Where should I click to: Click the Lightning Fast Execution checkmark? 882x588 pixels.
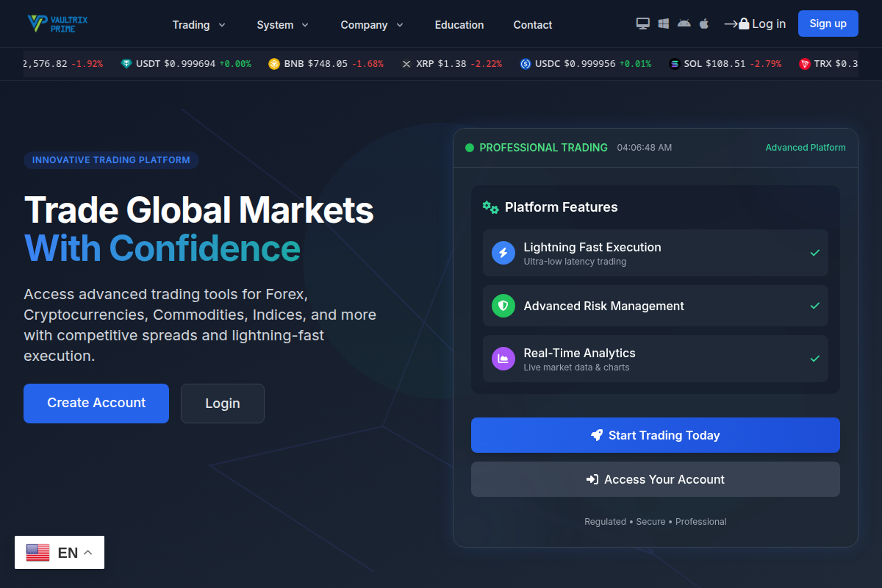(814, 253)
